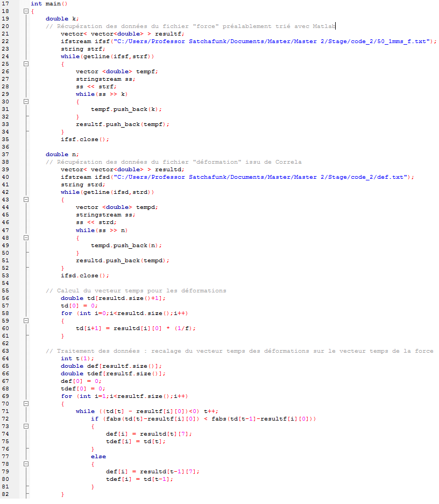This screenshot has height=504, width=439.
Task: Collapse the if-block fold at line 73
Action: [x=26, y=426]
